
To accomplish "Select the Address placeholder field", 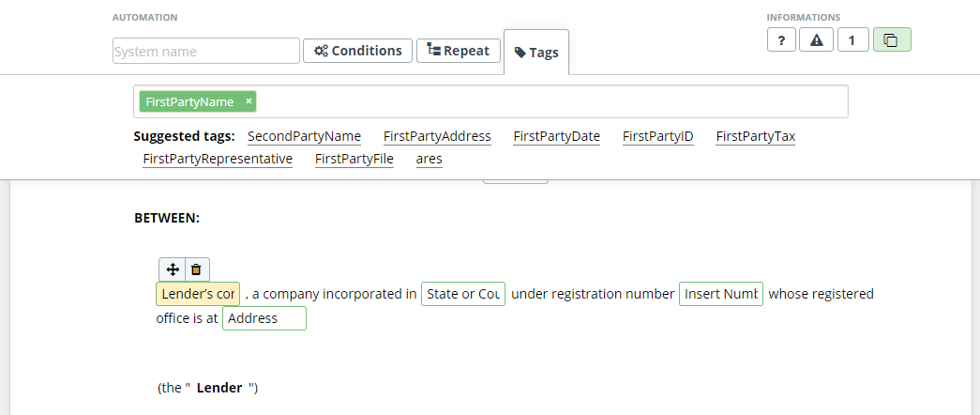I will point(264,318).
